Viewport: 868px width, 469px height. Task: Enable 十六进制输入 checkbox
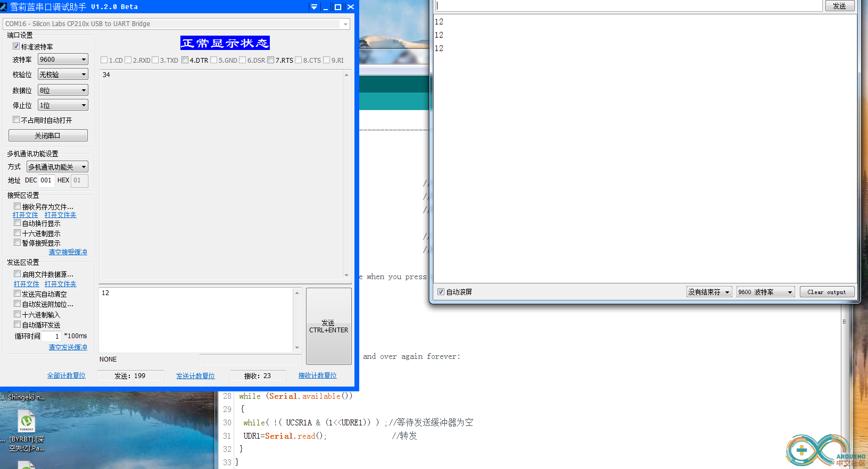(x=17, y=314)
